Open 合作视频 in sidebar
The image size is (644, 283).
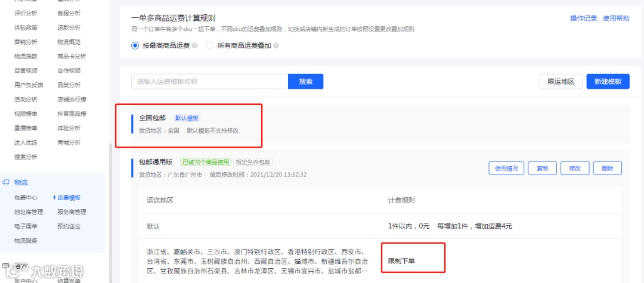(69, 70)
